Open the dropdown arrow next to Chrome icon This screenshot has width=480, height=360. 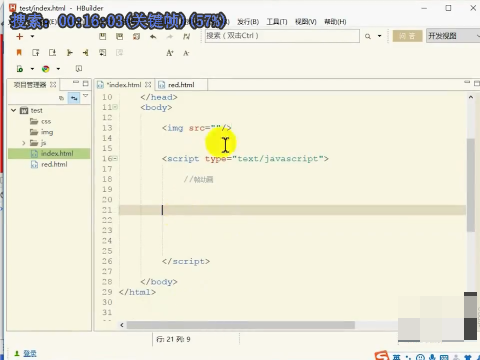[x=58, y=69]
